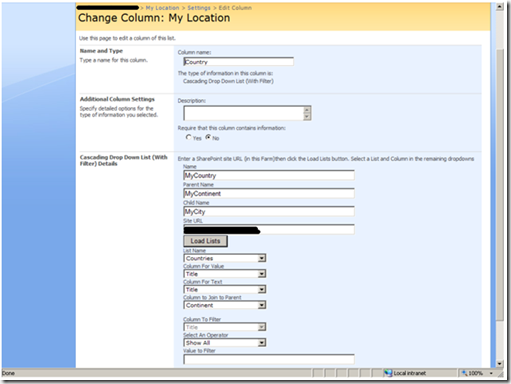The image size is (511, 384).
Task: Click the Description box scroll up arrow
Action: coord(307,110)
